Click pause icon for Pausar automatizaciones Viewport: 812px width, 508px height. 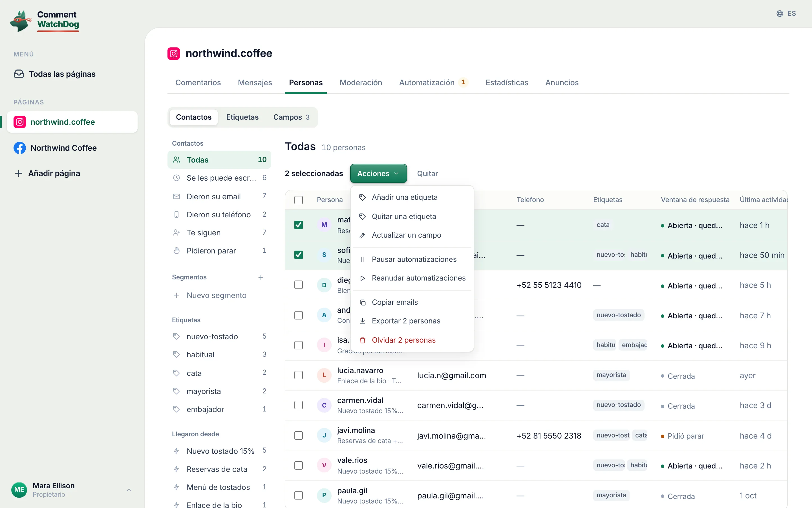362,259
